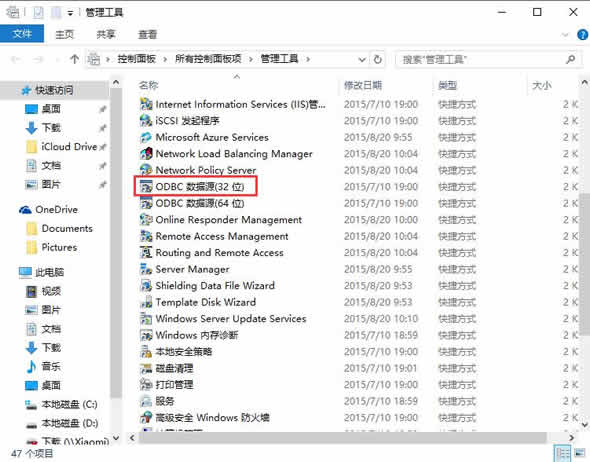Switch to details view in status bar

(563, 453)
